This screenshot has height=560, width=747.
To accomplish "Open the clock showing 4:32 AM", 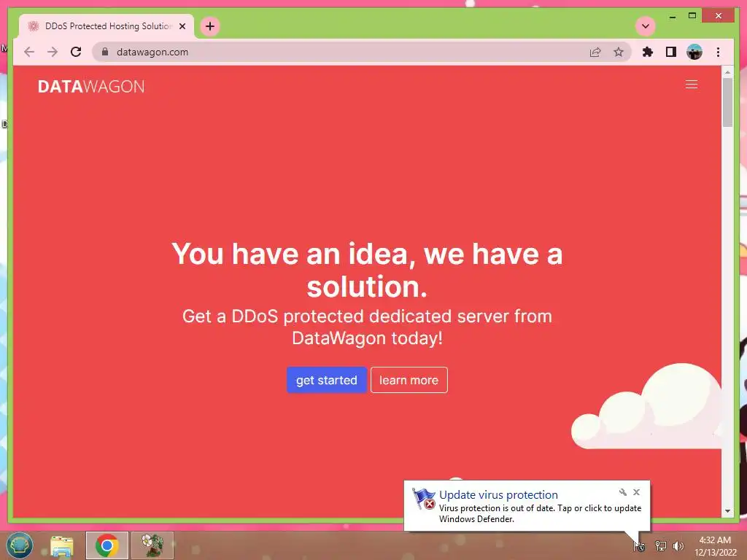I will (715, 546).
